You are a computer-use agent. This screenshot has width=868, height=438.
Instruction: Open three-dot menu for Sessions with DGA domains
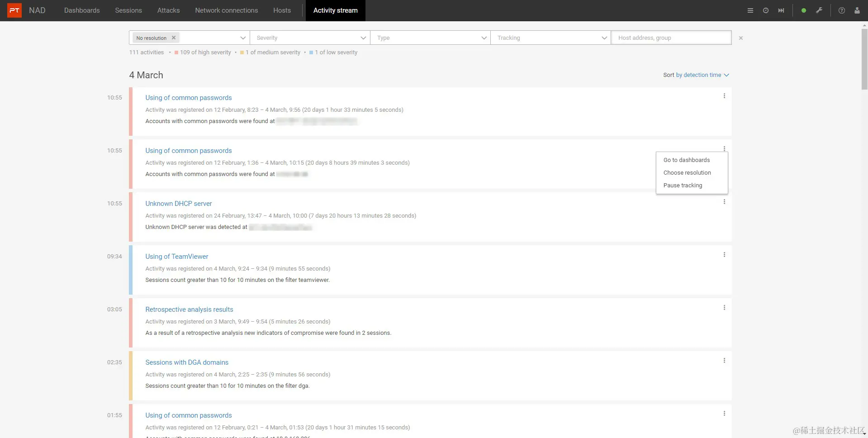[x=724, y=361]
